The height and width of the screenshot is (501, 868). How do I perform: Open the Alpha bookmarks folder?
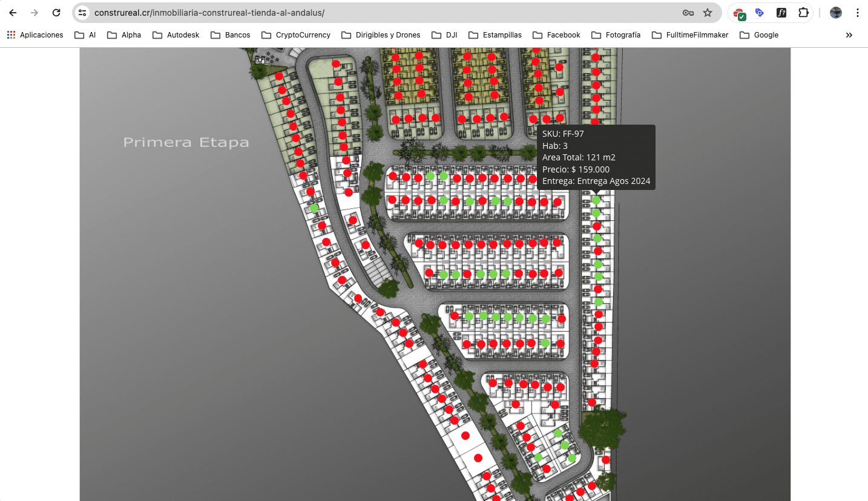pos(124,35)
